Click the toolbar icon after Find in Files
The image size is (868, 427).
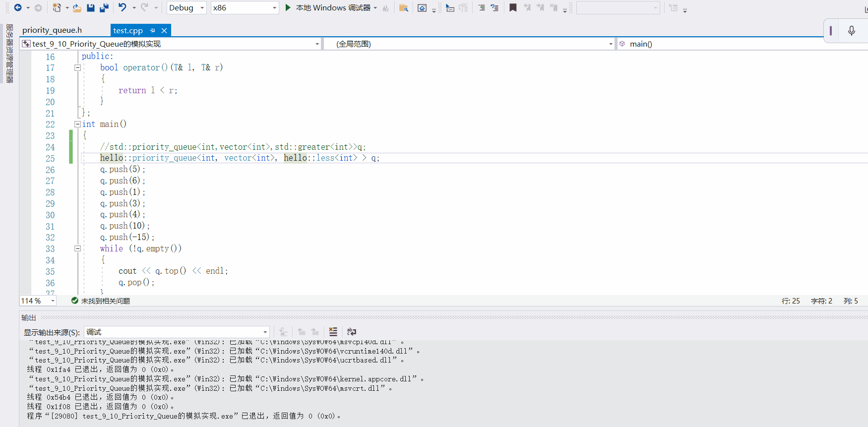tap(422, 8)
